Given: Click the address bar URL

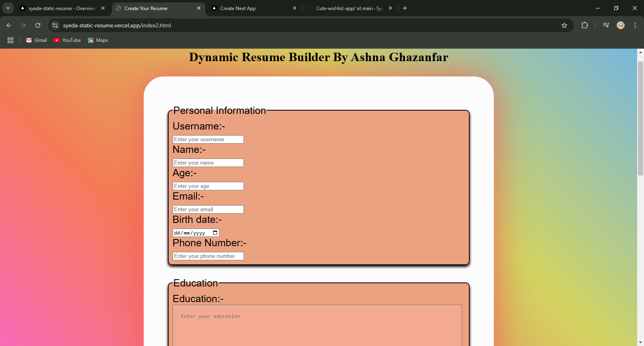Looking at the screenshot, I should (117, 25).
